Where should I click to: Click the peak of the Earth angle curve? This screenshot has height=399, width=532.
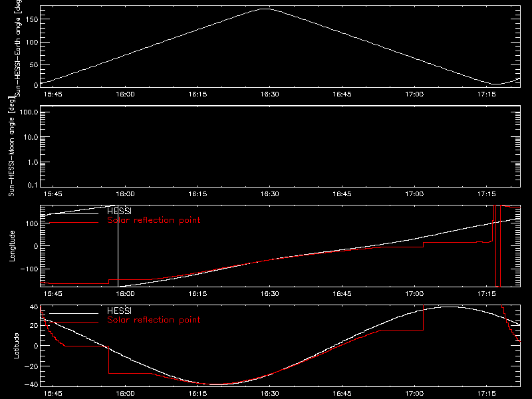265,9
